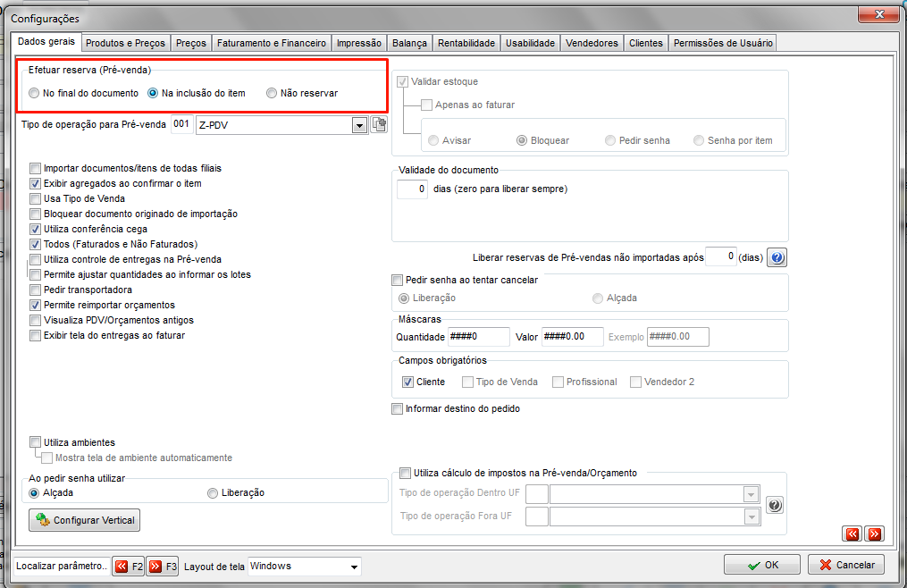This screenshot has height=588, width=907.
Task: Enable Usa Tipo de Venda checkbox
Action: (35, 198)
